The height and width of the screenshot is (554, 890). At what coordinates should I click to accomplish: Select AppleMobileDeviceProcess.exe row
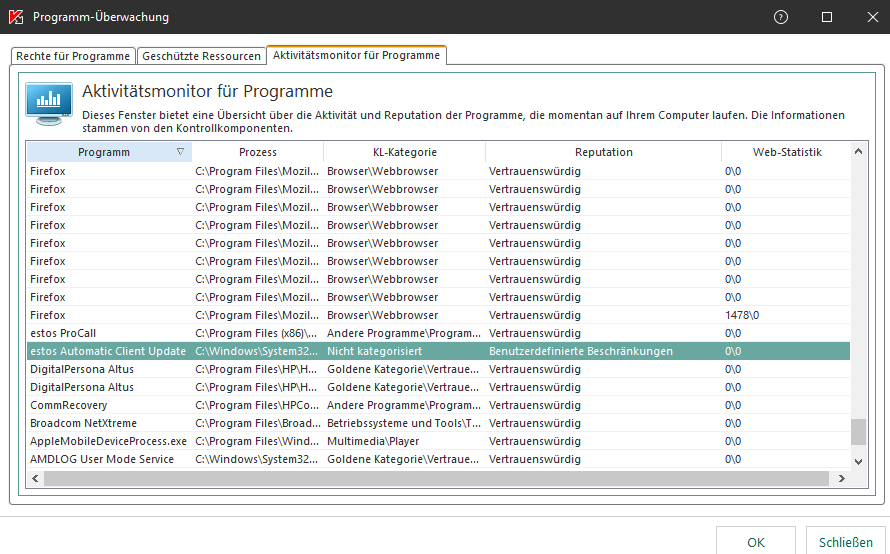438,441
